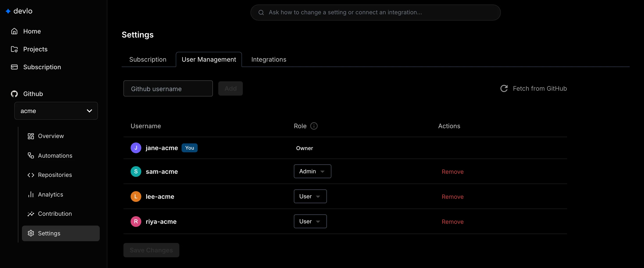Click the search magnifier icon
The image size is (644, 268).
point(261,13)
